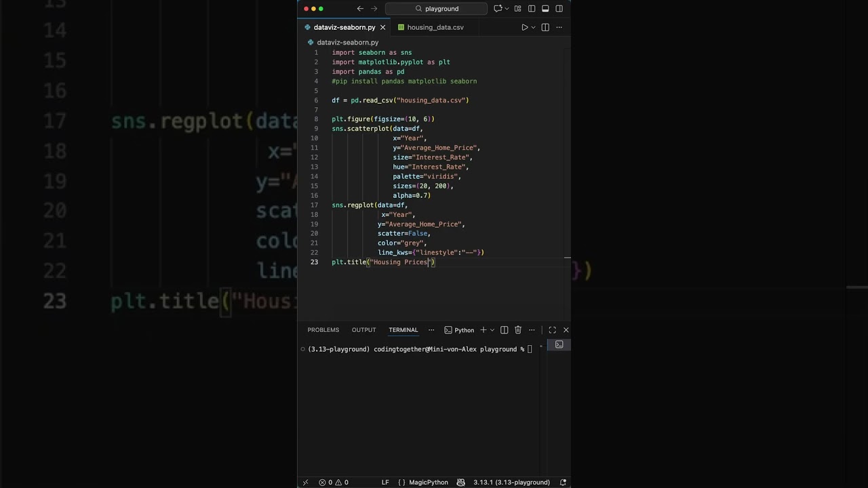Switch to the dataviz-seaborn.py tab
The width and height of the screenshot is (868, 488).
[x=344, y=27]
